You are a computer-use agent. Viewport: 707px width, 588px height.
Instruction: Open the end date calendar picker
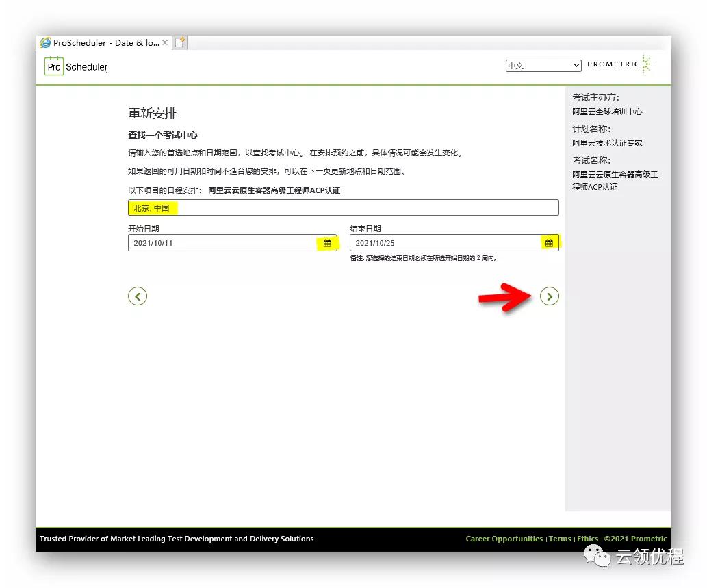(549, 242)
